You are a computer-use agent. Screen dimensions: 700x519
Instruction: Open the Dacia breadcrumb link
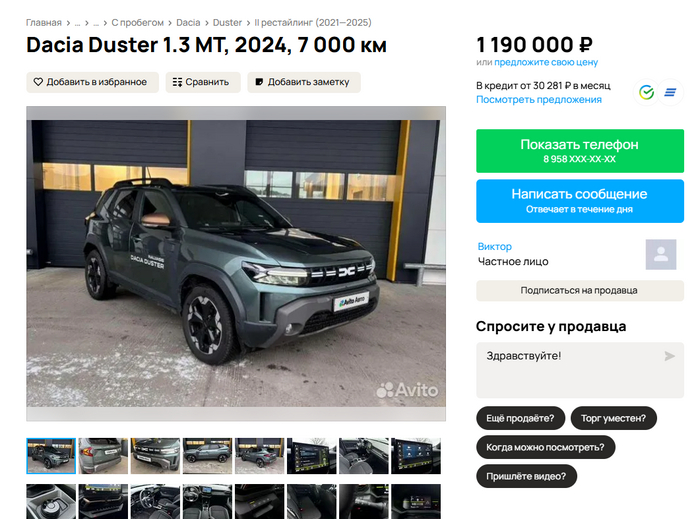(188, 23)
